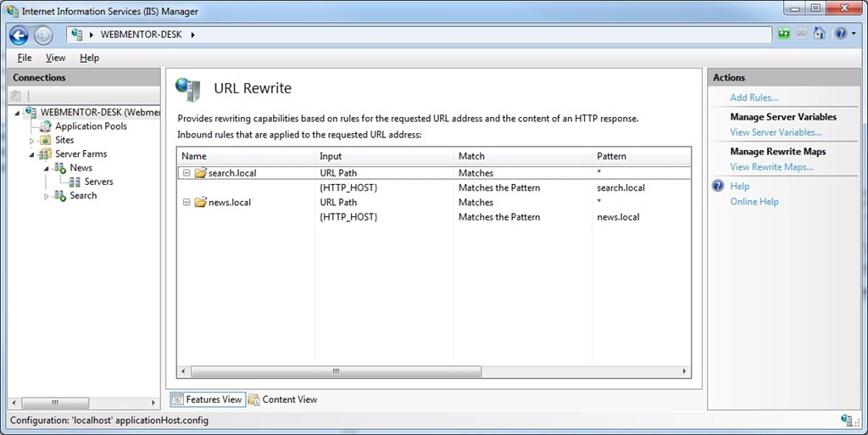Viewport: 868px width, 435px height.
Task: Click the Back navigation arrow button
Action: [x=19, y=35]
